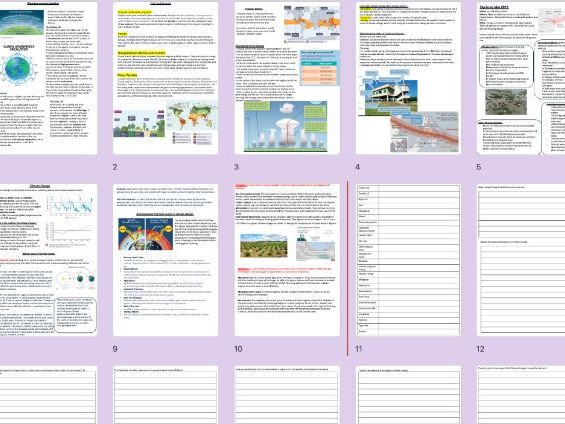Select the page 3 thumbnail with storm cloud diagram

point(287,78)
